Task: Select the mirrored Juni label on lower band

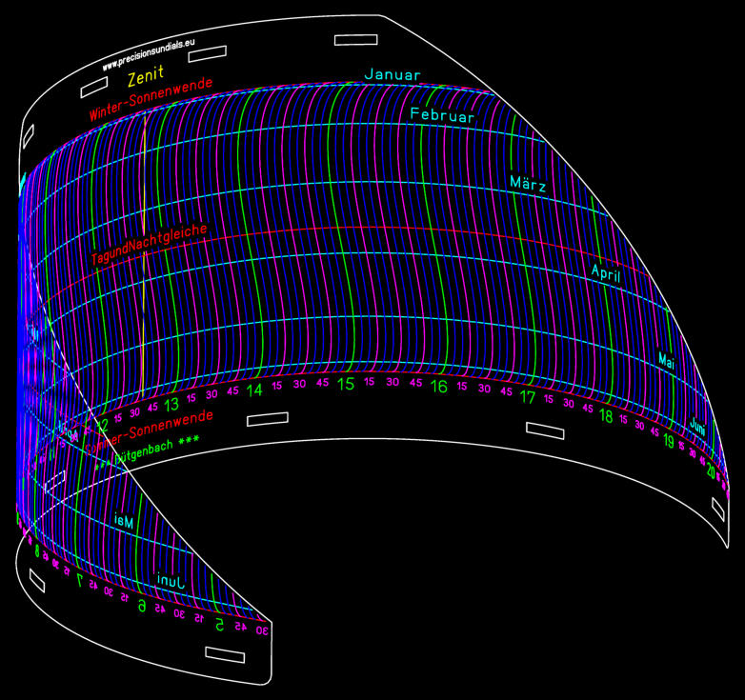Action: (x=171, y=577)
